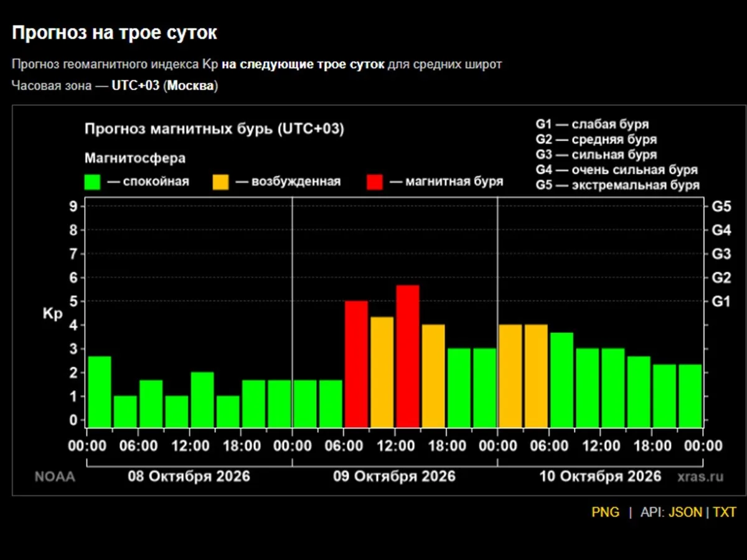Click the «— возбужденная» legend label

pos(288,182)
